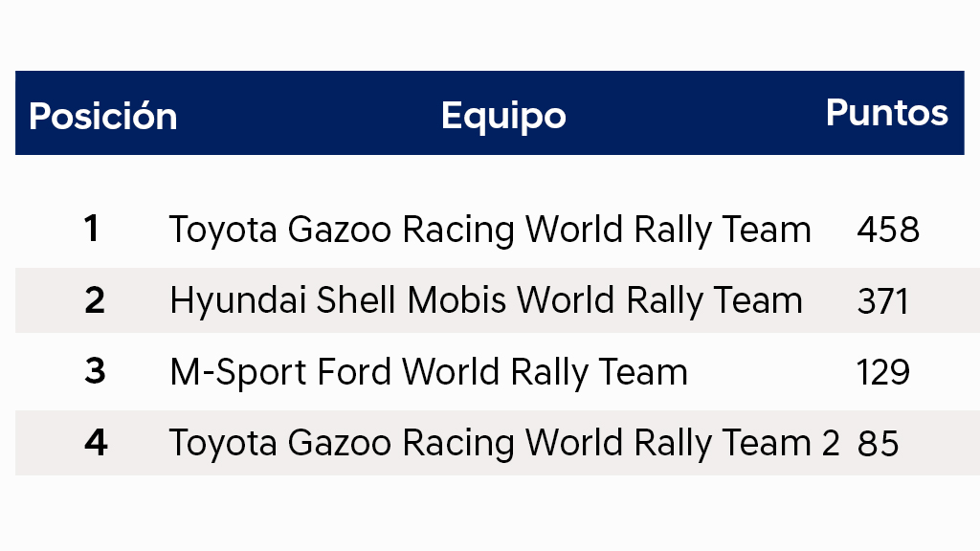Click the Puntos column header
The image size is (980, 551).
click(887, 113)
